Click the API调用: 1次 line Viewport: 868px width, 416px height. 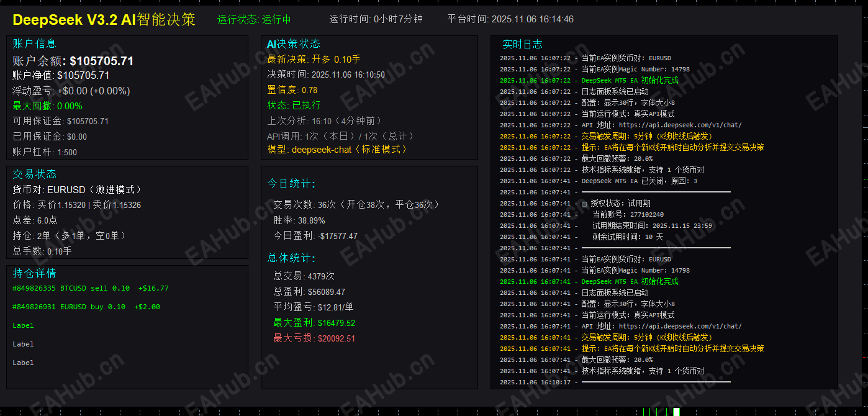pos(341,136)
